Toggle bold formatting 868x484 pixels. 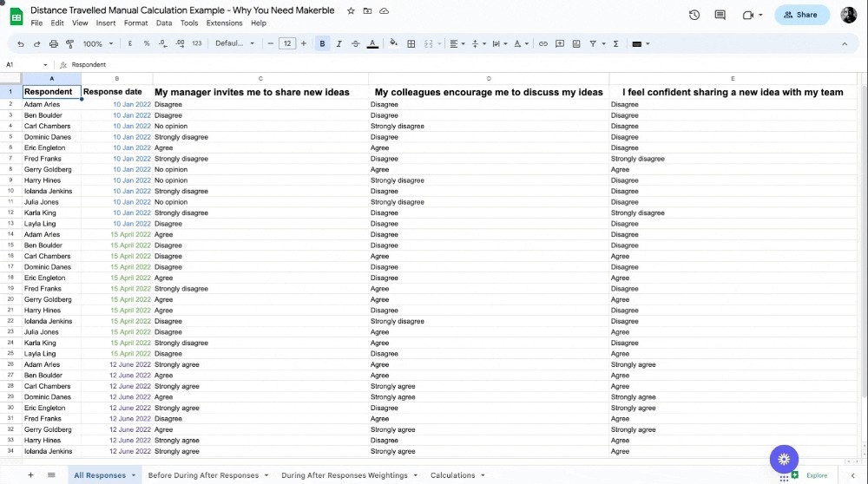tap(322, 43)
